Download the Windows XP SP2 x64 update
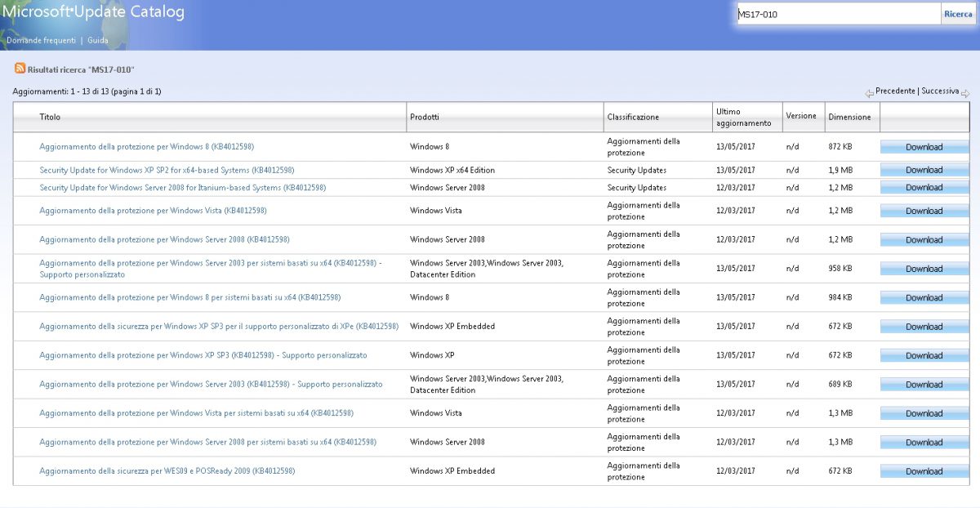980x508 pixels. [924, 170]
